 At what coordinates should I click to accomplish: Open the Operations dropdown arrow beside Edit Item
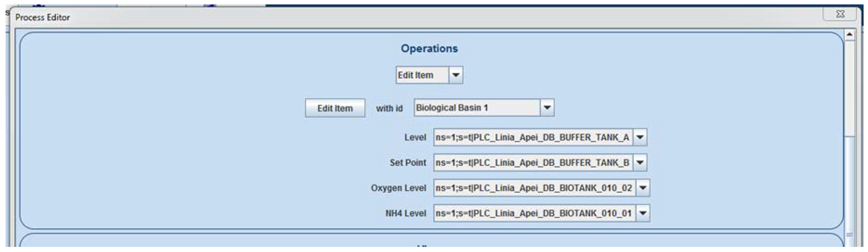[456, 75]
